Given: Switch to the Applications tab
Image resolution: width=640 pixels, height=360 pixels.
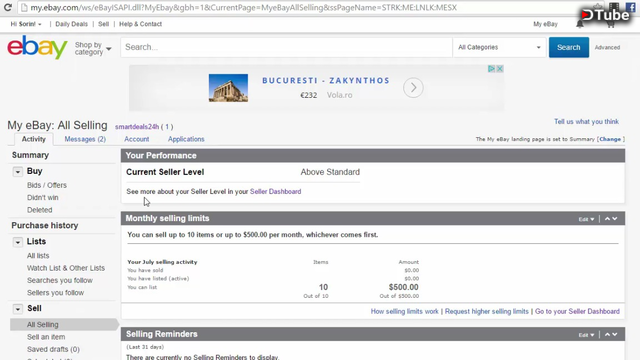Looking at the screenshot, I should [186, 139].
